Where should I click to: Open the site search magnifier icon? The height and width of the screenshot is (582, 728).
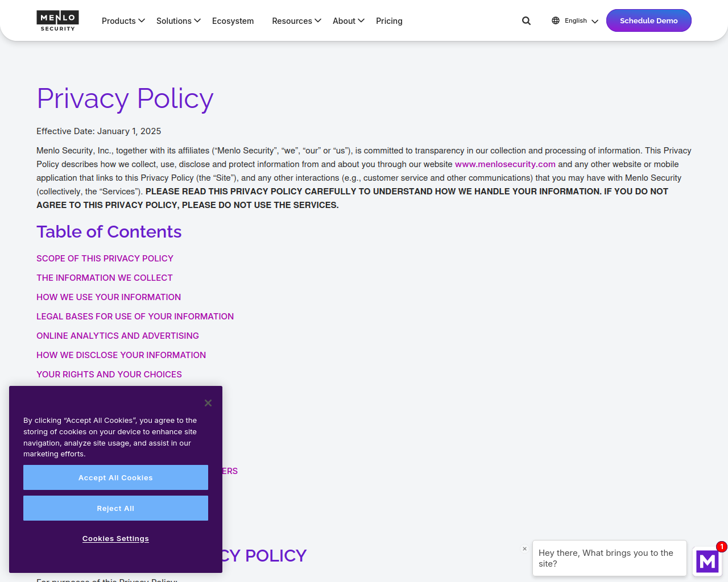[x=526, y=21]
